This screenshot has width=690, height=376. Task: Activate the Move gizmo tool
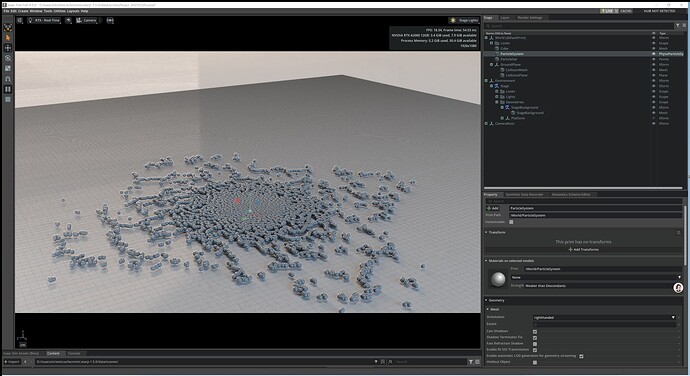click(7, 48)
